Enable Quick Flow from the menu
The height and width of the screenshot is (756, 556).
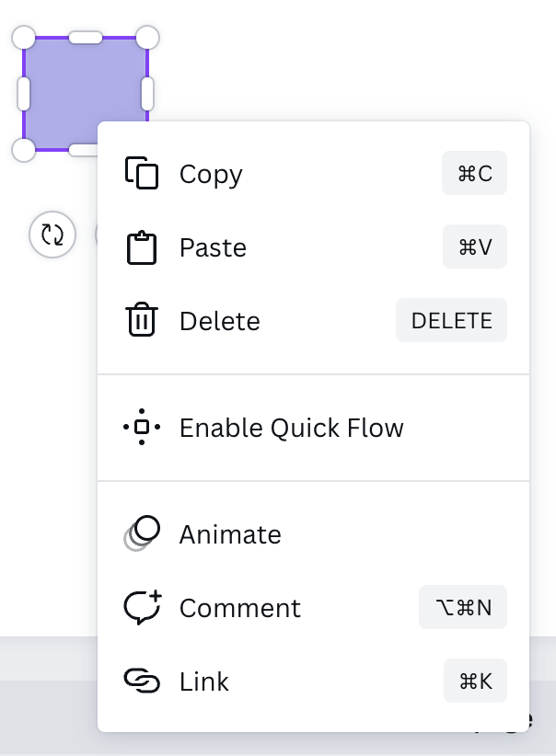coord(314,427)
